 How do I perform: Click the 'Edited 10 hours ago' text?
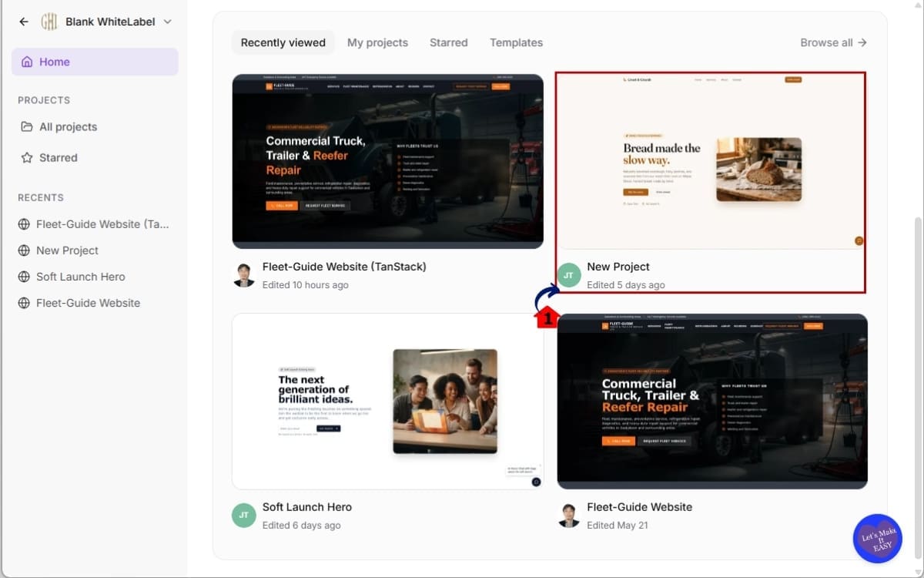pyautogui.click(x=306, y=285)
